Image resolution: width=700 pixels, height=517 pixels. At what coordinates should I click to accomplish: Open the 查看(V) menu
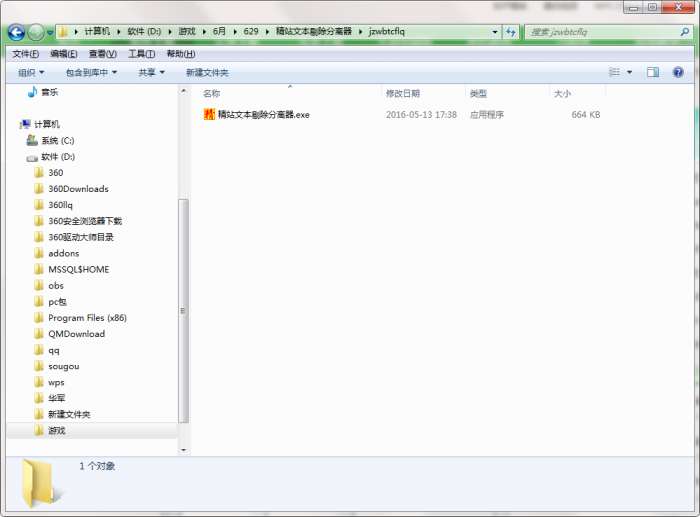103,54
